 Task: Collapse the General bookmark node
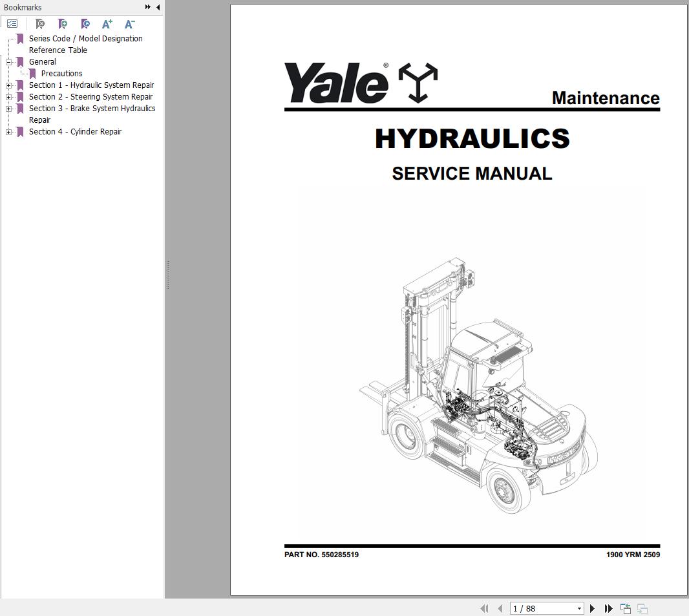tap(8, 63)
